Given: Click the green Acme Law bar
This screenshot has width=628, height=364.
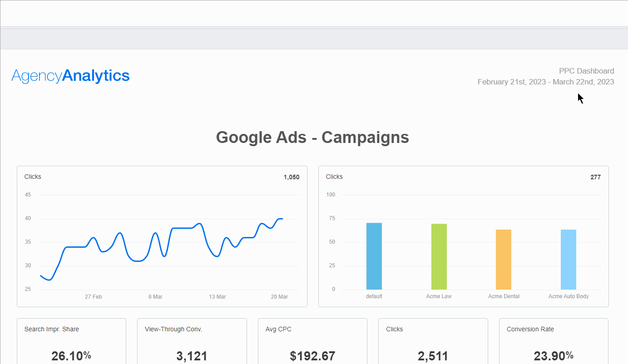Looking at the screenshot, I should [439, 256].
